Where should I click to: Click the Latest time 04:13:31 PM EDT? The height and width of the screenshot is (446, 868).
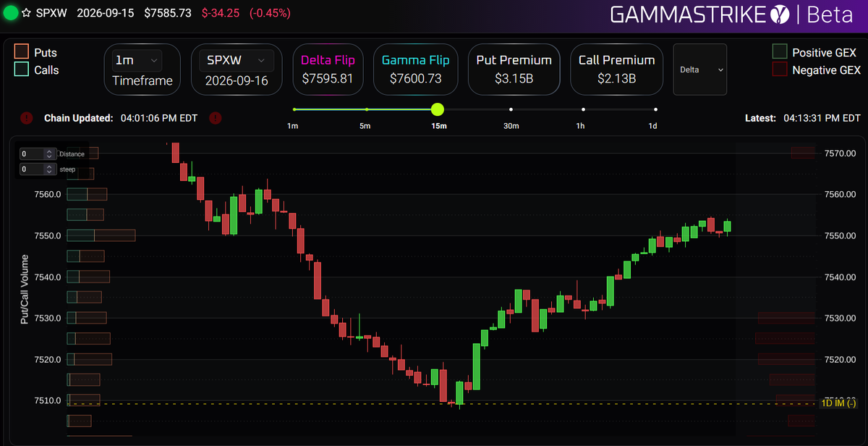pos(822,117)
